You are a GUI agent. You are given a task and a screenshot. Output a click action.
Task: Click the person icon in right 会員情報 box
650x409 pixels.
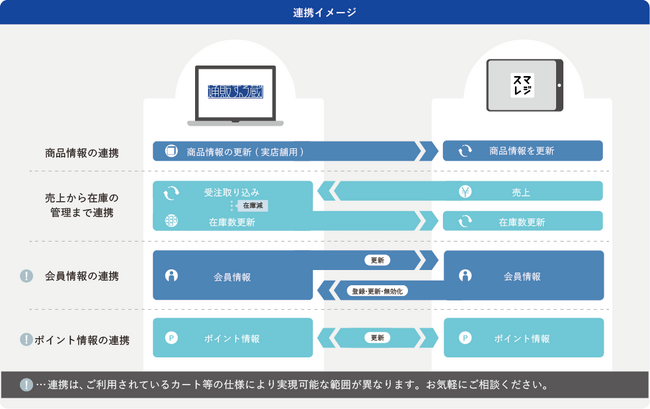(x=464, y=276)
